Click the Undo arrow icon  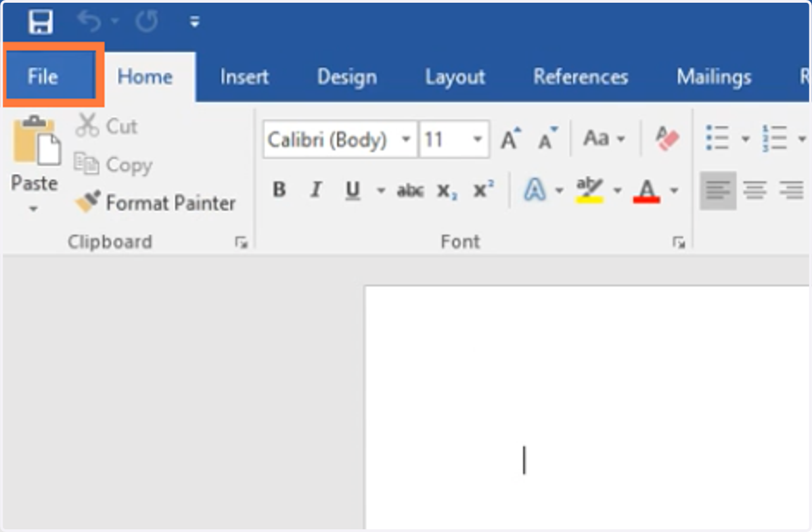[89, 22]
